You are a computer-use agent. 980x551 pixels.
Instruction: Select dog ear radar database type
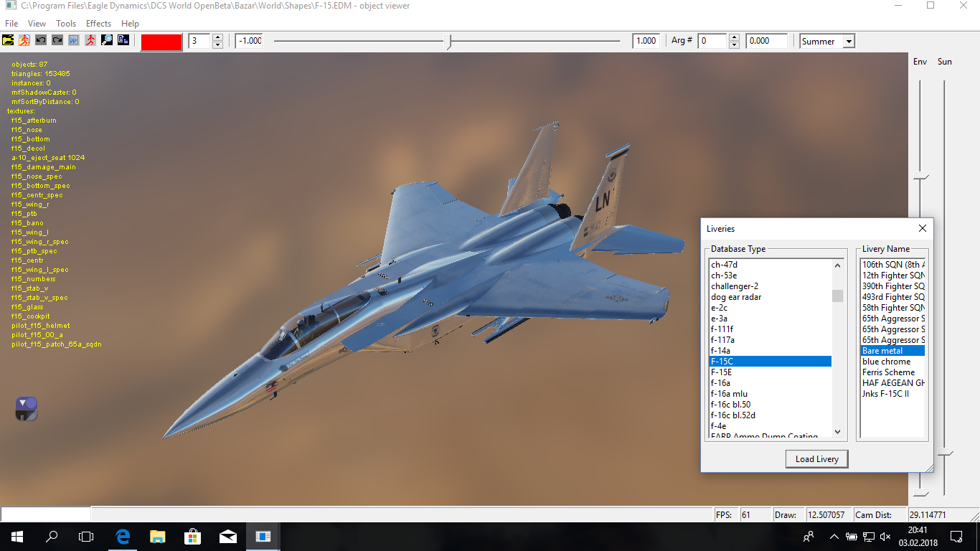pyautogui.click(x=770, y=297)
